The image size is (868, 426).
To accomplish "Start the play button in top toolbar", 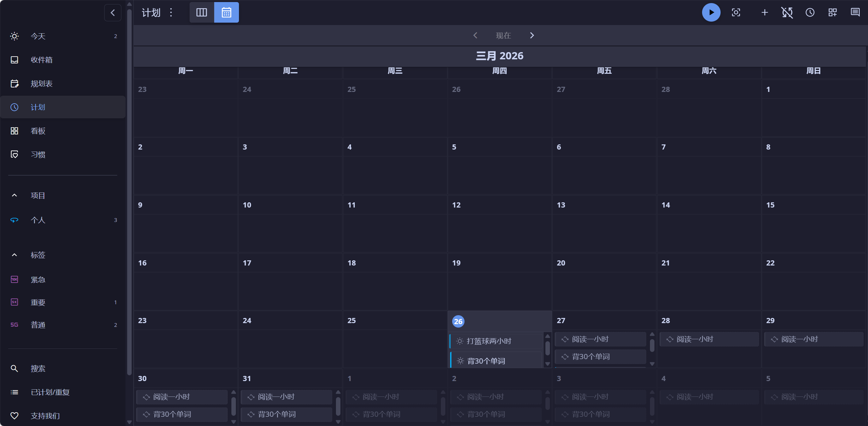I will click(x=711, y=13).
